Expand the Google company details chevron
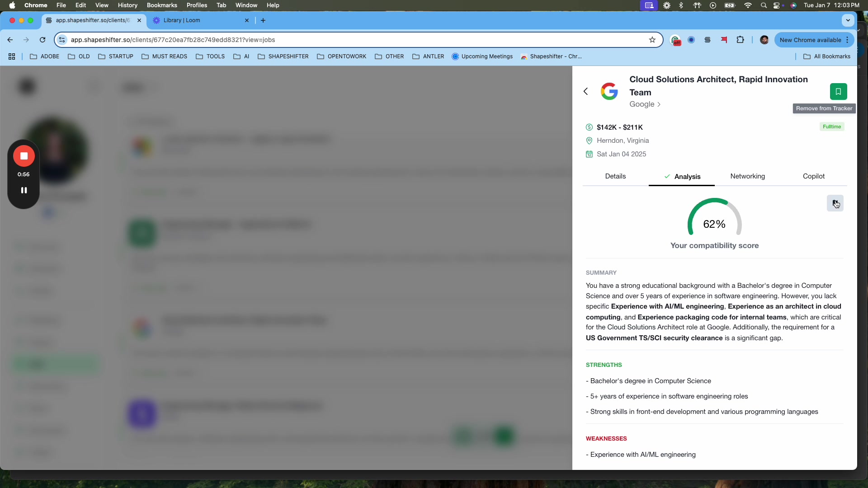Image resolution: width=868 pixels, height=488 pixels. coord(659,104)
